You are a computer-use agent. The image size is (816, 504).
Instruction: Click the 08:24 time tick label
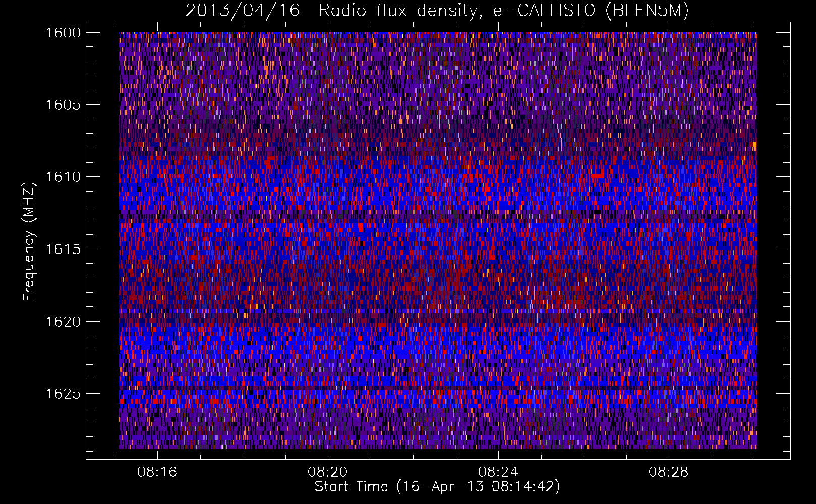pos(498,472)
